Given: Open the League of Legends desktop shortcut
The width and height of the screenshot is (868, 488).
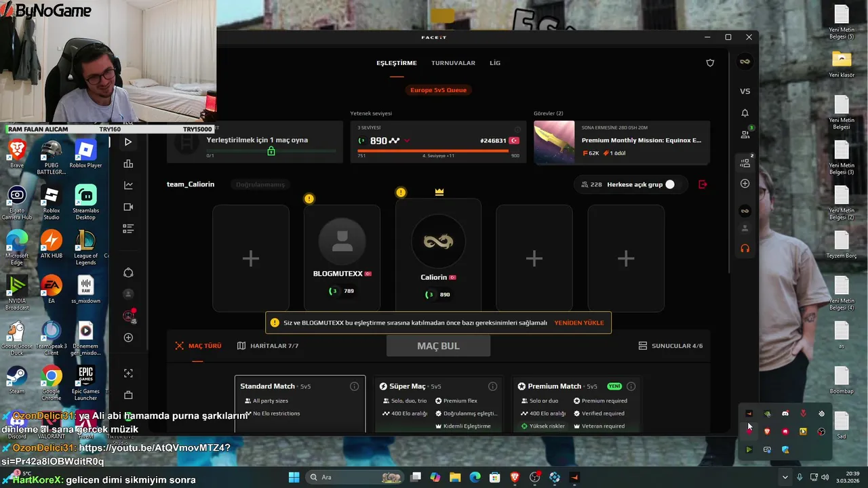Looking at the screenshot, I should pos(85,247).
